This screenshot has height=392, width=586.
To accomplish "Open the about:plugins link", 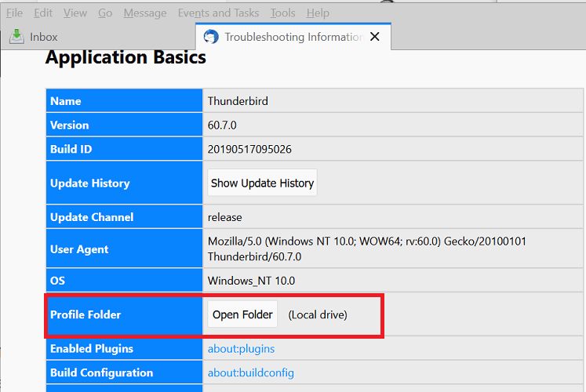I will coord(241,349).
